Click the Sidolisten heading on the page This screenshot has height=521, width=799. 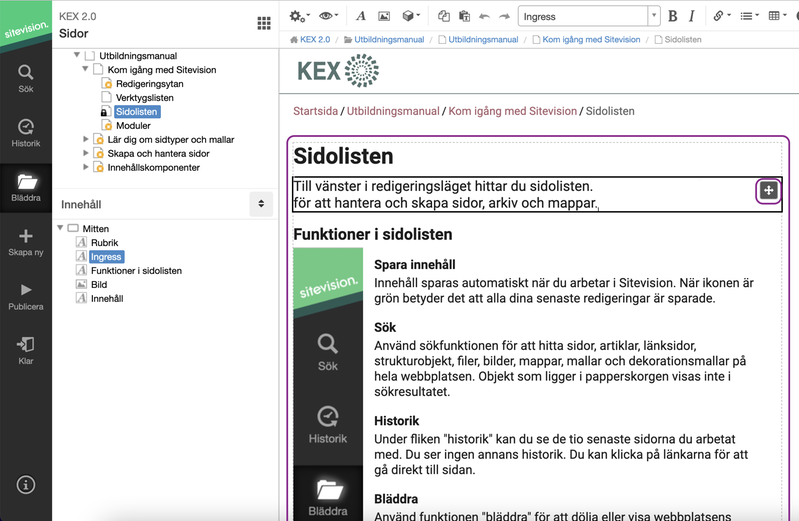pyautogui.click(x=343, y=156)
